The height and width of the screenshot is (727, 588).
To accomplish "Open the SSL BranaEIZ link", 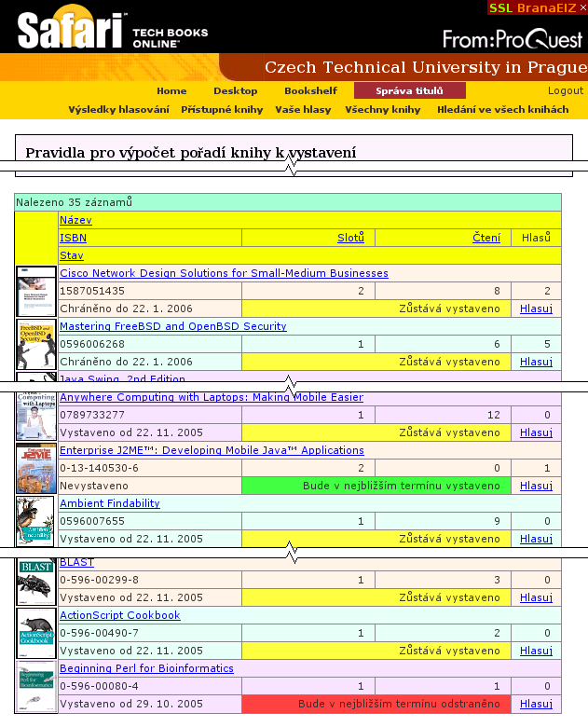I will [x=532, y=7].
